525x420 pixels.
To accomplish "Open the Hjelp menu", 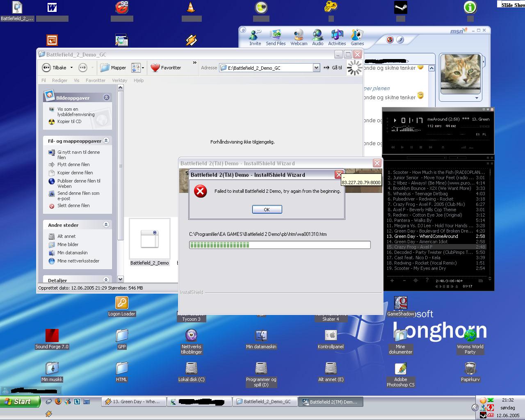I will coord(139,80).
